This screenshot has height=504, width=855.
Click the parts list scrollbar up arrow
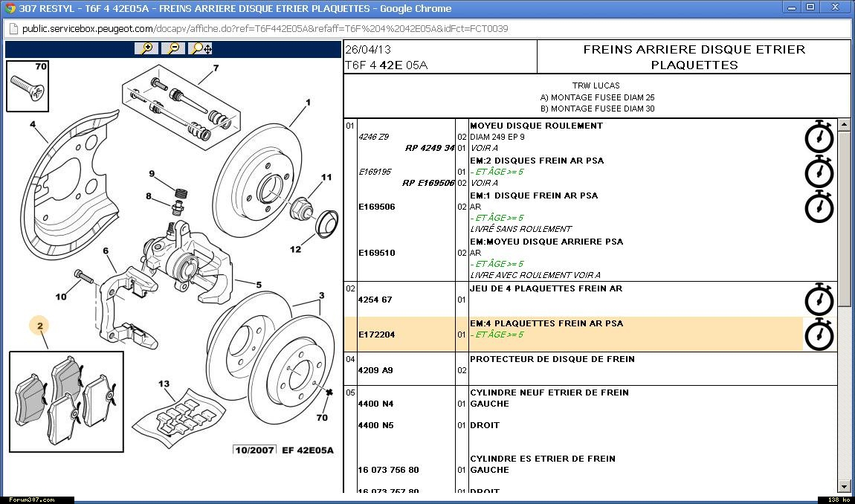pos(844,125)
